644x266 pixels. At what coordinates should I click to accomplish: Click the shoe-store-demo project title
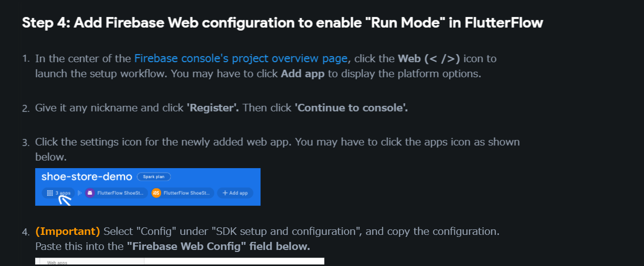(87, 177)
